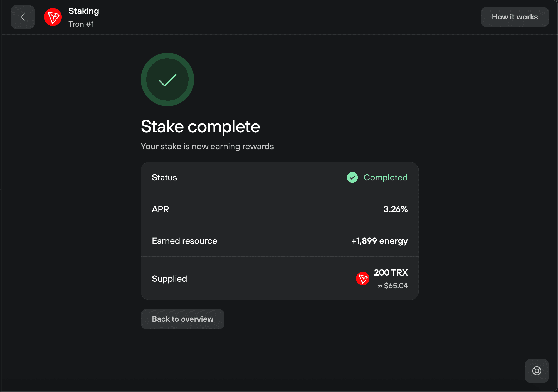
Task: Click the Completed status check icon
Action: point(352,177)
